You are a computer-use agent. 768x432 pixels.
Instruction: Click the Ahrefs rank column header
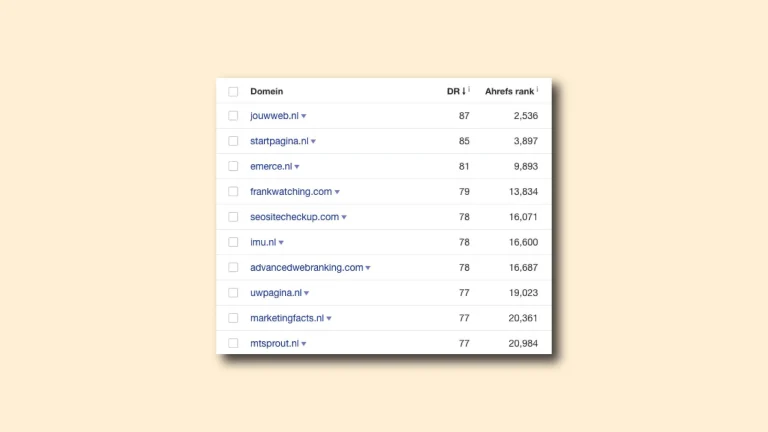click(509, 91)
